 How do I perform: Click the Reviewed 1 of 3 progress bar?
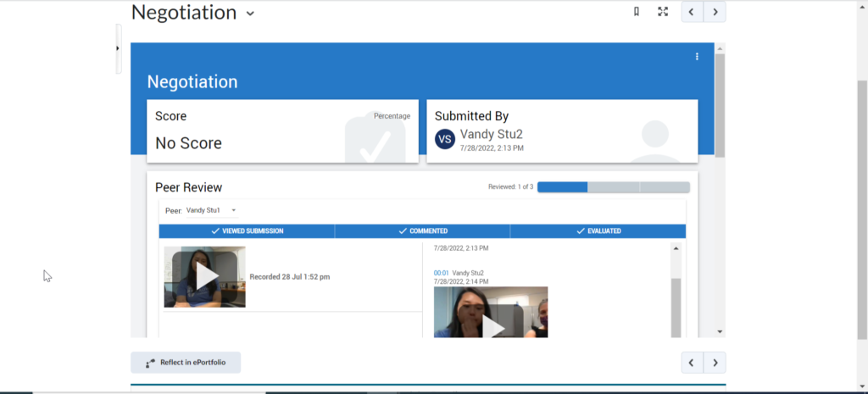pyautogui.click(x=613, y=187)
